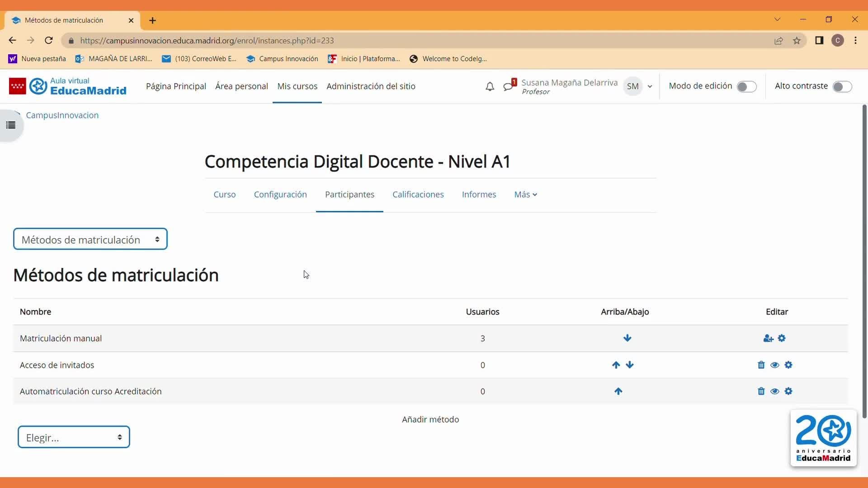Click the enrol users icon for Matriculación manual
The image size is (868, 488).
coord(768,338)
